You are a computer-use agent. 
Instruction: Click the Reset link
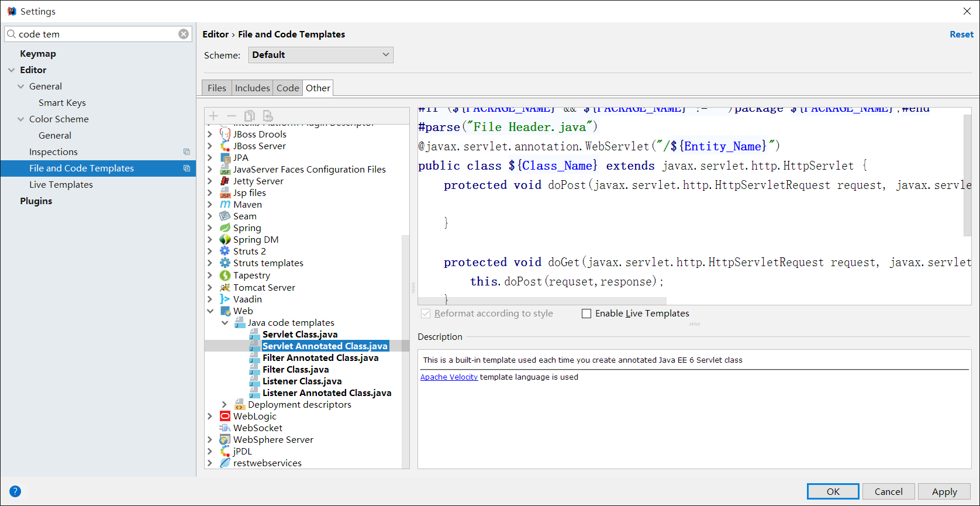tap(961, 35)
